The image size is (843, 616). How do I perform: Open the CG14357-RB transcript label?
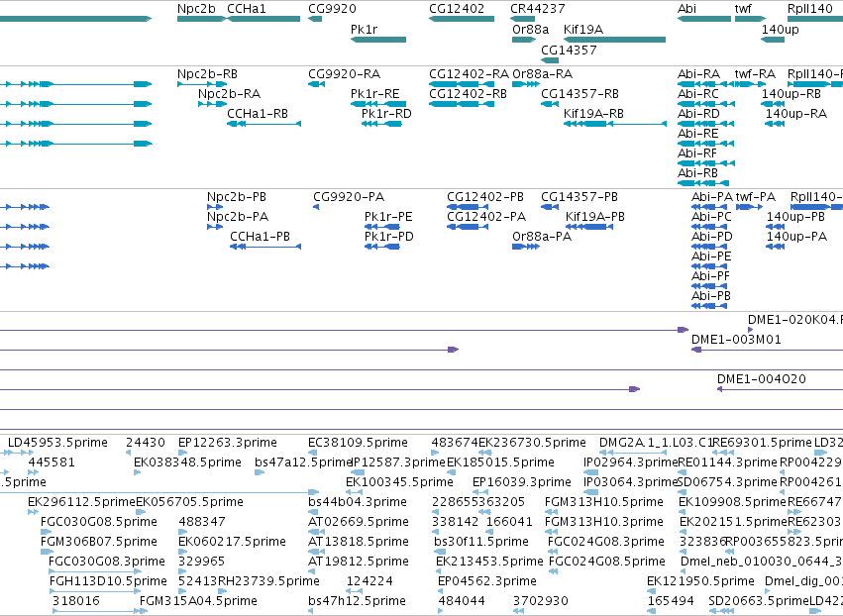580,94
